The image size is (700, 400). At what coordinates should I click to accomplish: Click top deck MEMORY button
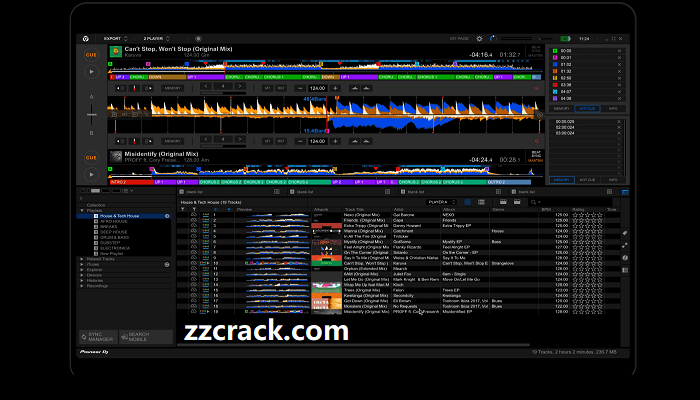(172, 88)
